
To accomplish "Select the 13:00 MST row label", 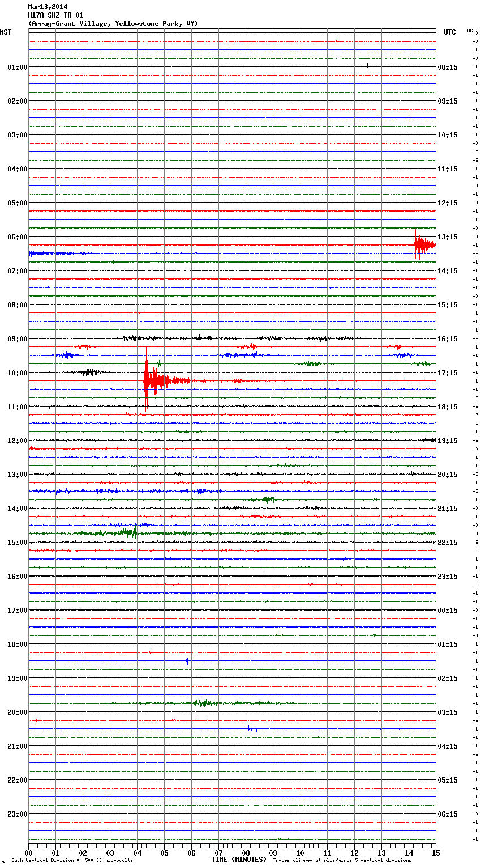I will click(18, 475).
